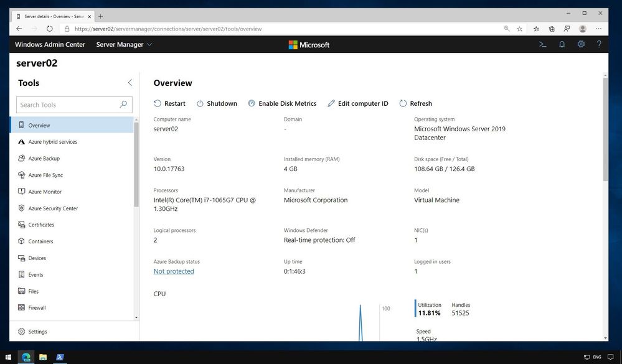Image resolution: width=622 pixels, height=364 pixels.
Task: Open Azure hybrid services tool
Action: pyautogui.click(x=72, y=142)
